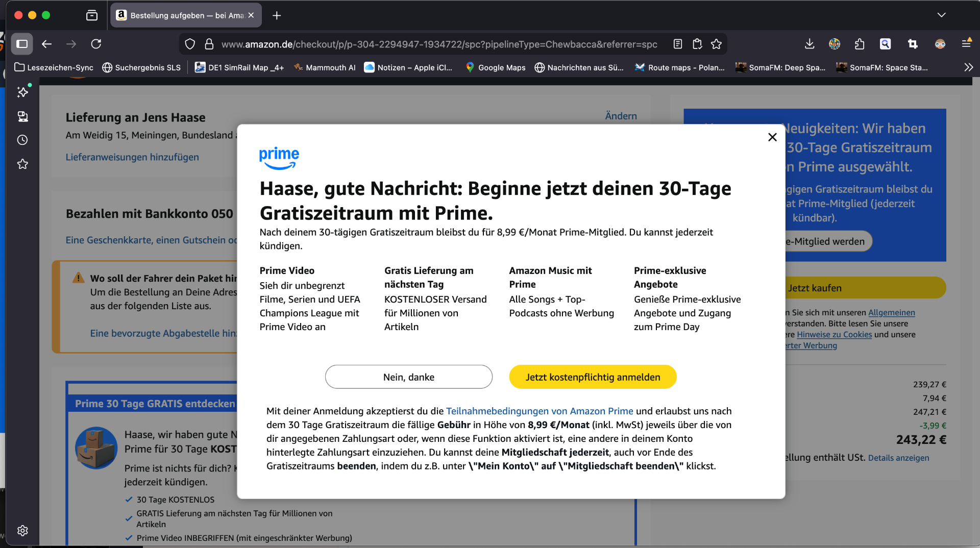Open the browser hamburger menu

[x=966, y=44]
